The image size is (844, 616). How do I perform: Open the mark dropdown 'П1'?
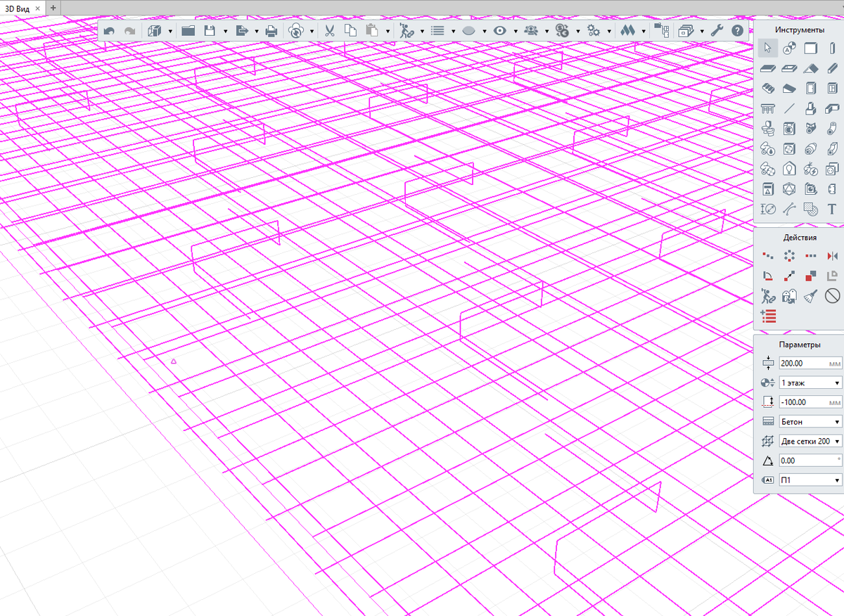coord(810,480)
